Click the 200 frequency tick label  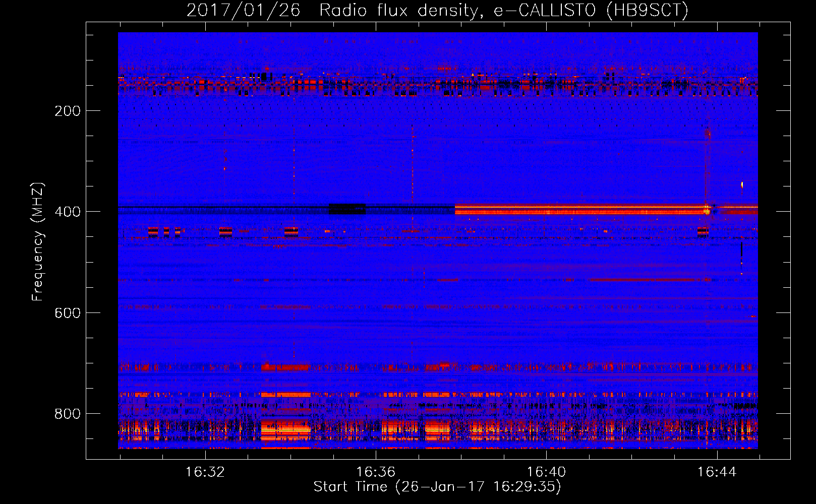(x=68, y=111)
